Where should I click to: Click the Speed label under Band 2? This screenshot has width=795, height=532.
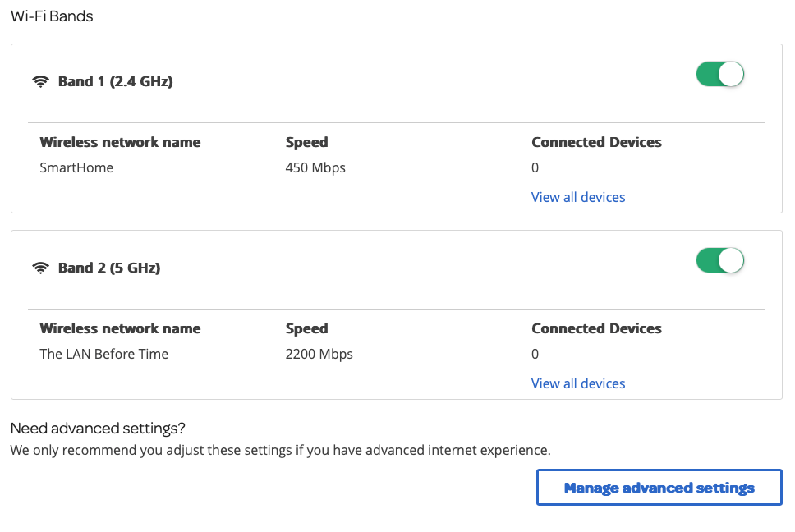point(306,328)
